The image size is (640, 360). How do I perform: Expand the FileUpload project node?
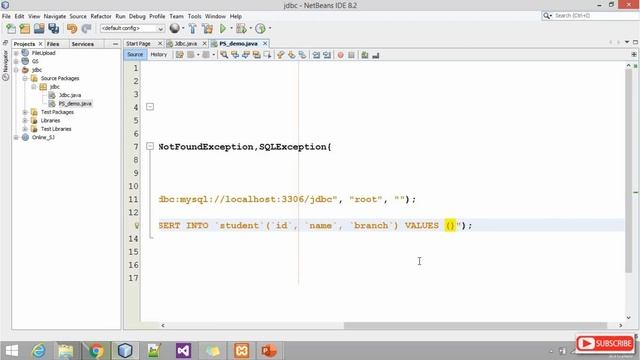[16, 53]
